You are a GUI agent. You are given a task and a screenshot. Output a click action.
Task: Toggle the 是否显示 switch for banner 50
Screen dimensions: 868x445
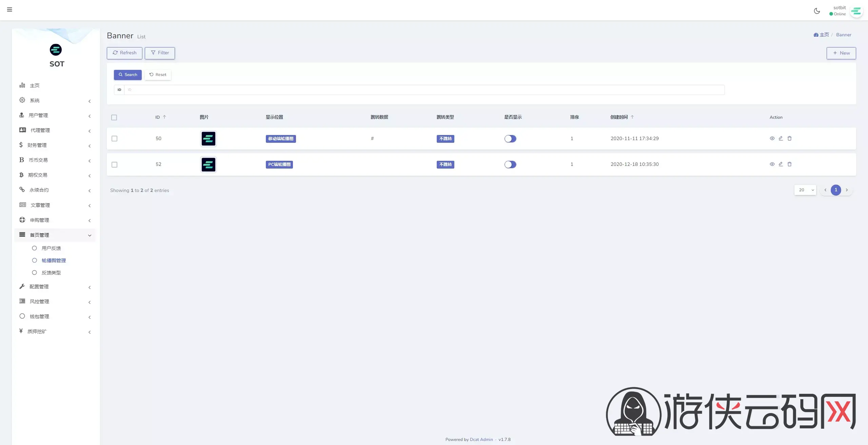click(510, 139)
